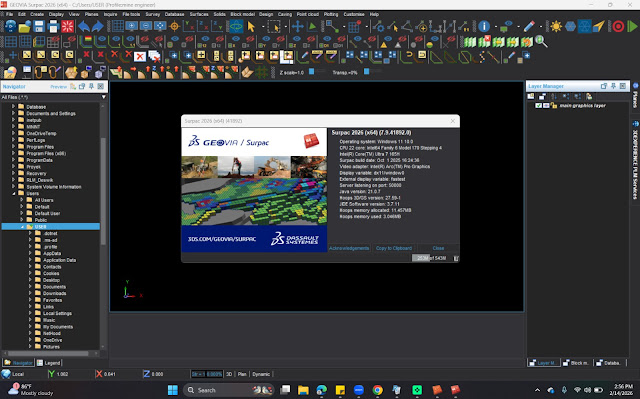Switch to the Block m. panel tab
Viewport: 640px width, 399px height.
tap(576, 363)
